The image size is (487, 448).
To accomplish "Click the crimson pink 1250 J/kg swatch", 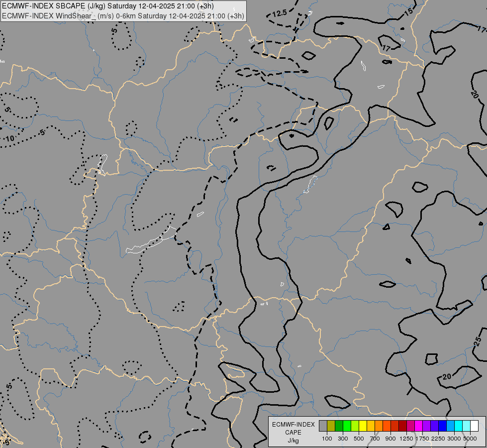I will pos(411,426).
